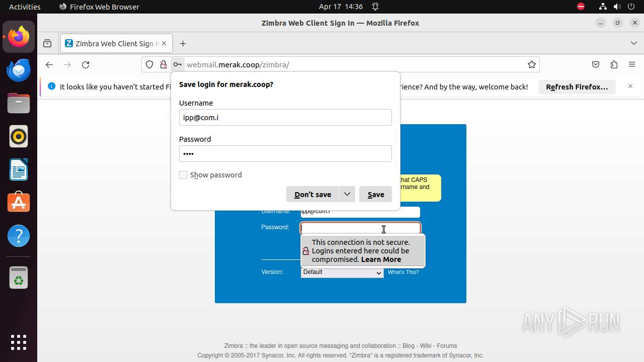Open a new tab with plus button

pyautogui.click(x=183, y=44)
